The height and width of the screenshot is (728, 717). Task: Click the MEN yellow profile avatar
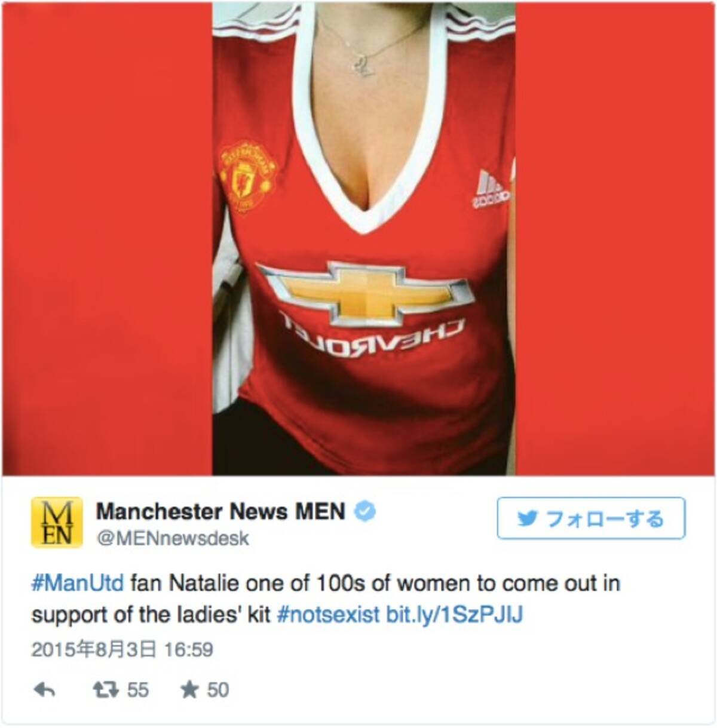pos(57,523)
